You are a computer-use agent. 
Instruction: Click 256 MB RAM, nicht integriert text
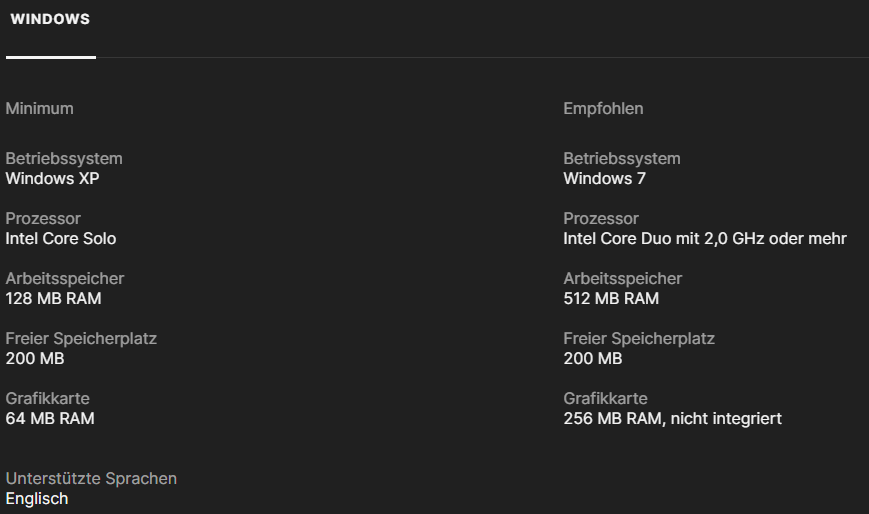pos(672,419)
